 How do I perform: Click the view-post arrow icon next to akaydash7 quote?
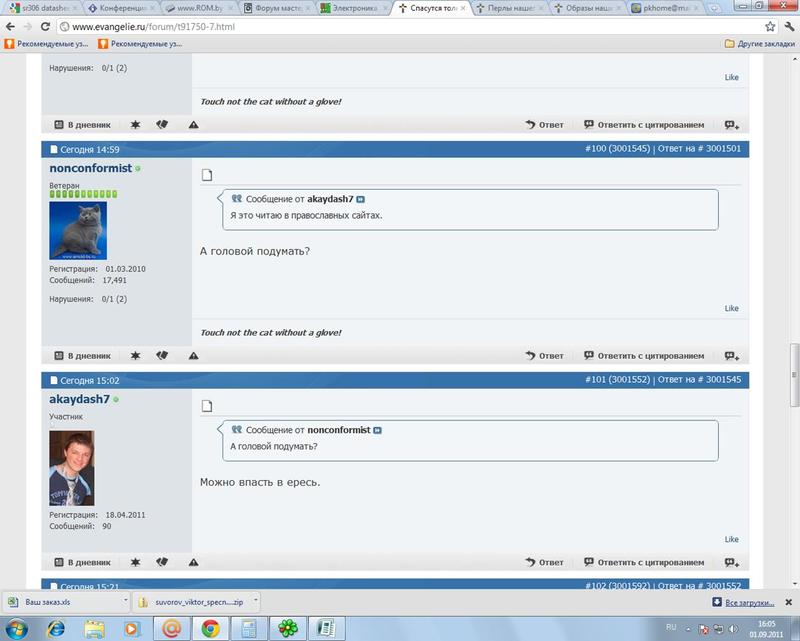(361, 200)
